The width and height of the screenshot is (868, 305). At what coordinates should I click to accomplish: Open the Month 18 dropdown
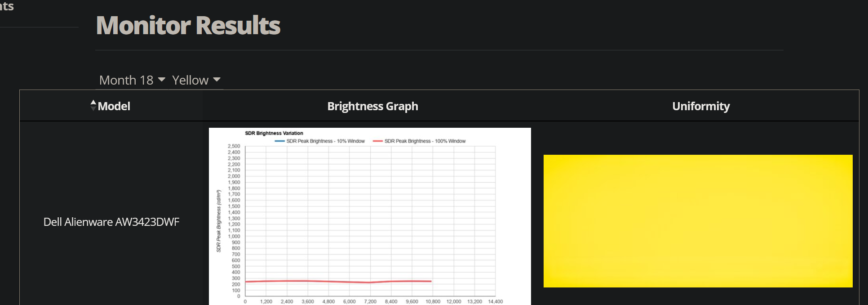pos(132,80)
